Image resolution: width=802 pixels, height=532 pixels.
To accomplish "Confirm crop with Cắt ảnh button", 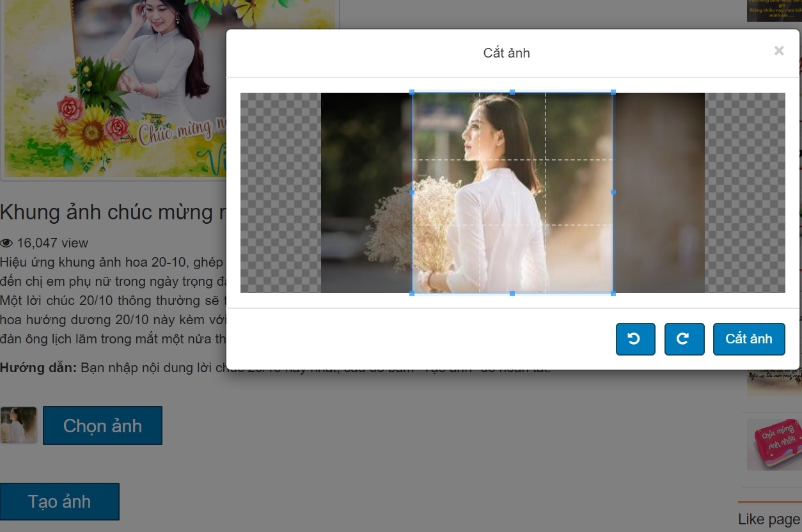I will (749, 339).
